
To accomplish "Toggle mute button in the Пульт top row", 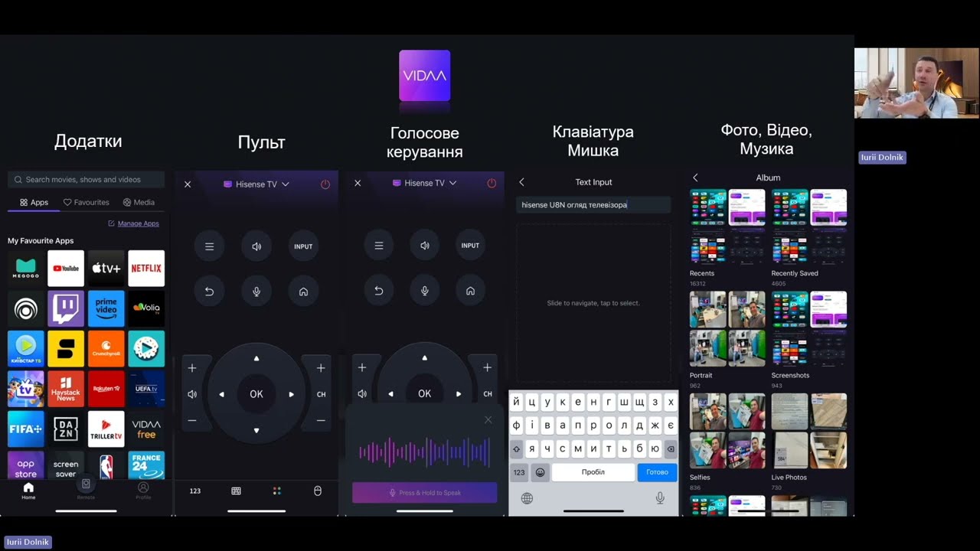I will click(256, 246).
